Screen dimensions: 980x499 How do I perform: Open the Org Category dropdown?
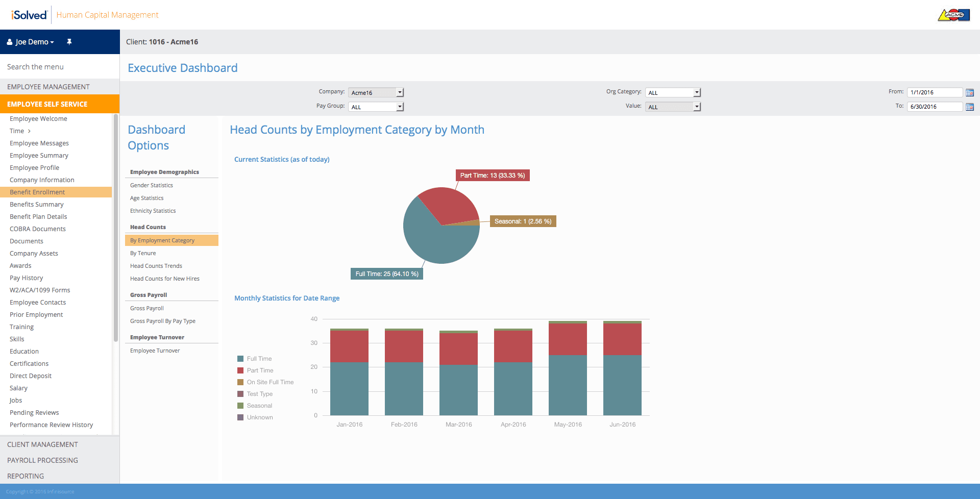(673, 92)
